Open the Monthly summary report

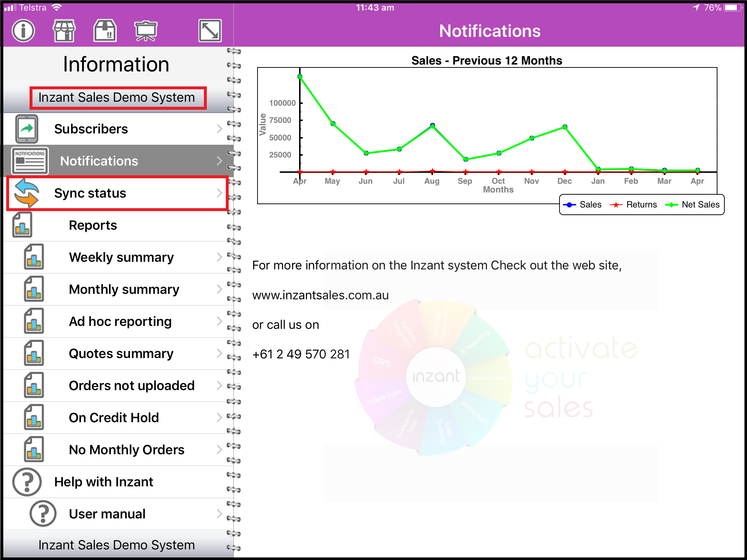tap(124, 289)
